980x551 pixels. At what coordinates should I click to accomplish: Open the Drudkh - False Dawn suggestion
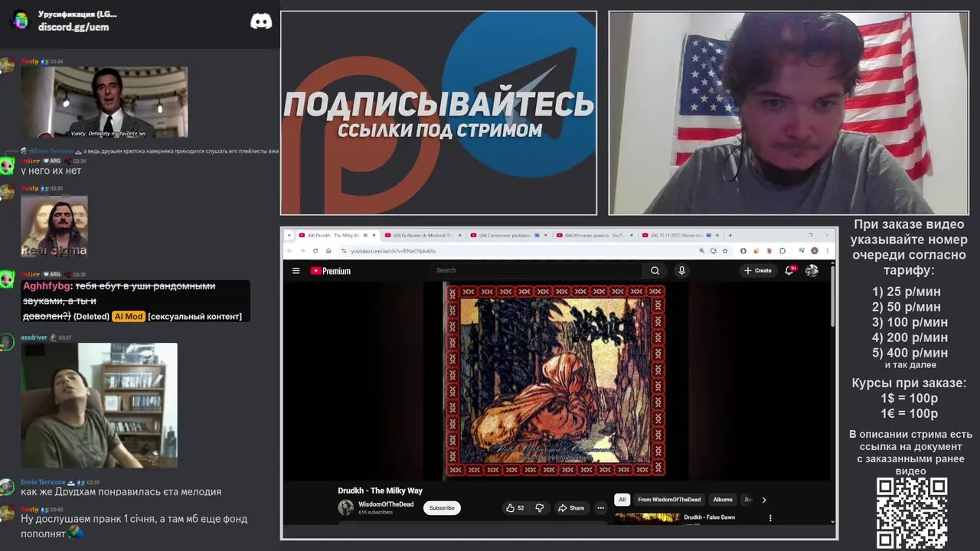[709, 517]
